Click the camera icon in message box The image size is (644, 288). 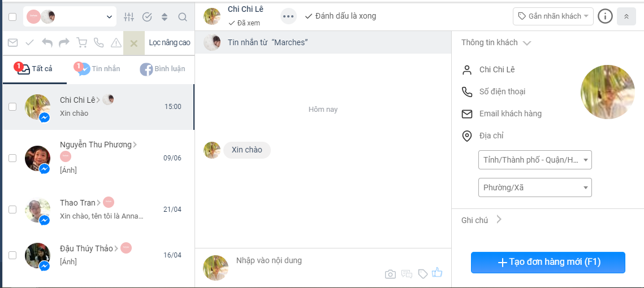pos(390,274)
